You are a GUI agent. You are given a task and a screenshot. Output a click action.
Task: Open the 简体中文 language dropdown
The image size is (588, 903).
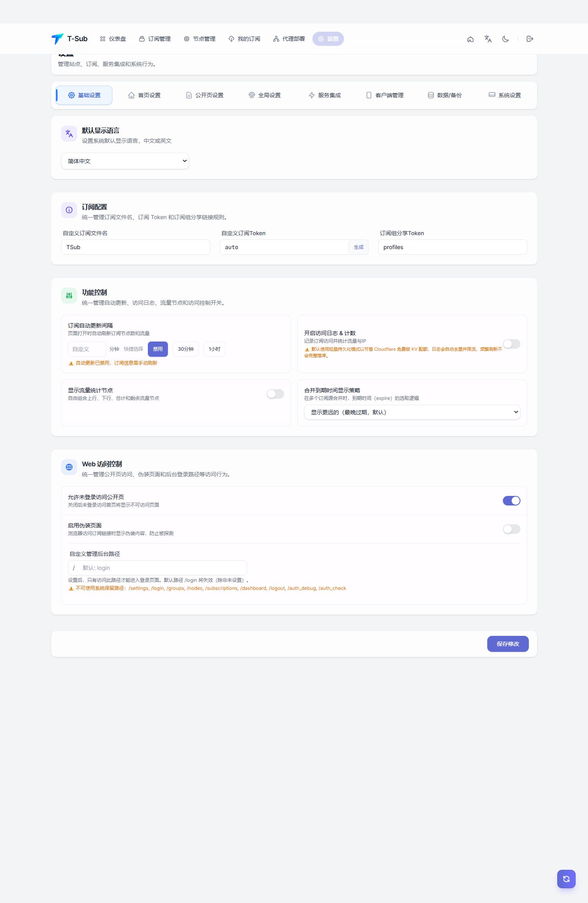tap(125, 161)
